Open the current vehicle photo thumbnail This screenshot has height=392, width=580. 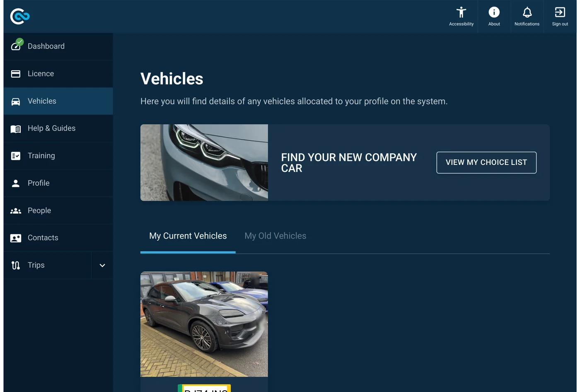(x=204, y=324)
